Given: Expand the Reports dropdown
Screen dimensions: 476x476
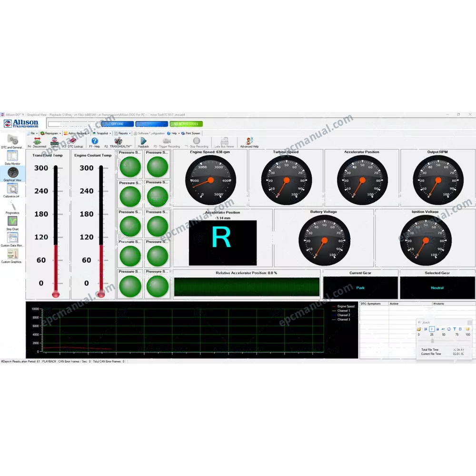Looking at the screenshot, I should (122, 133).
